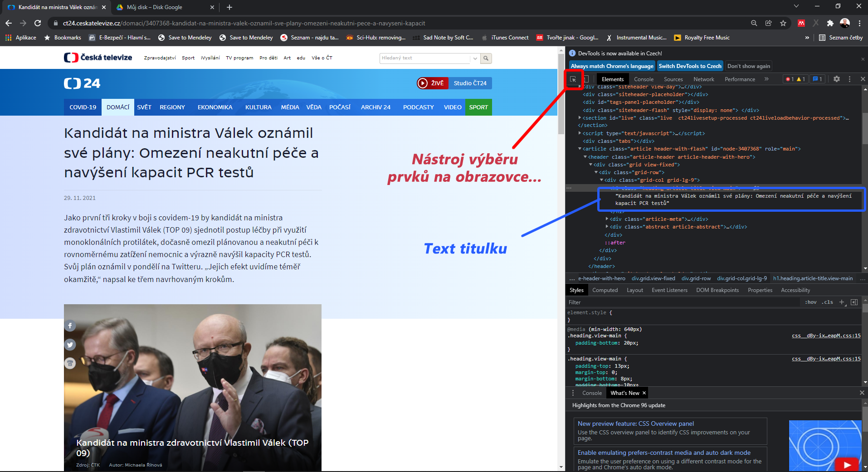
Task: Click the site search magnifier button
Action: coord(486,58)
